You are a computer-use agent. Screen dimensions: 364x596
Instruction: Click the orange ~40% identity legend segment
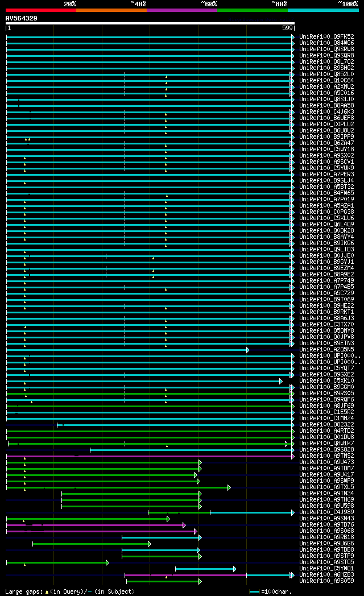tap(111, 10)
